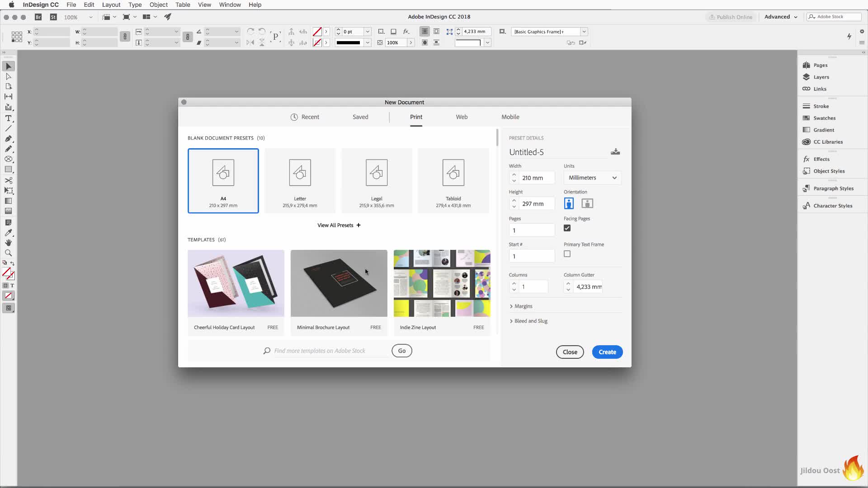
Task: Open Adobe Bridge via Br icon
Action: 38,17
